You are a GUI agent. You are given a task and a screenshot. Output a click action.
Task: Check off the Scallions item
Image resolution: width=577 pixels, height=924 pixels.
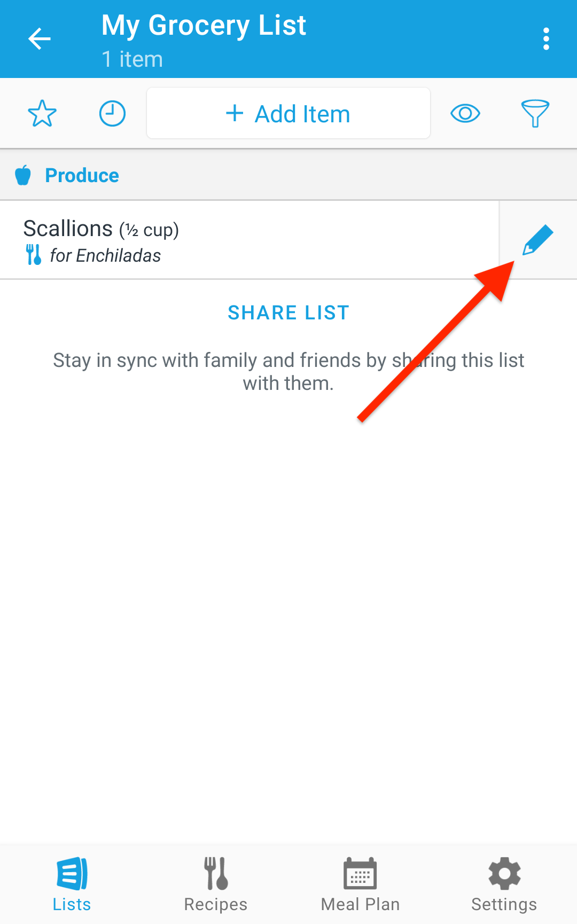(x=249, y=240)
